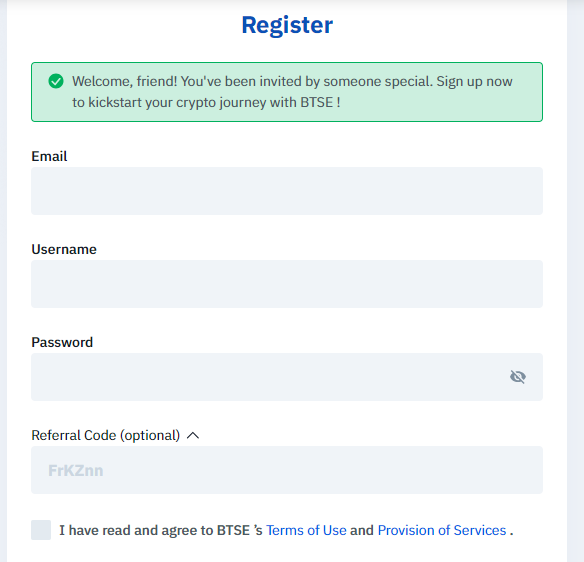Focus the Username input field
The width and height of the screenshot is (584, 562).
click(287, 284)
